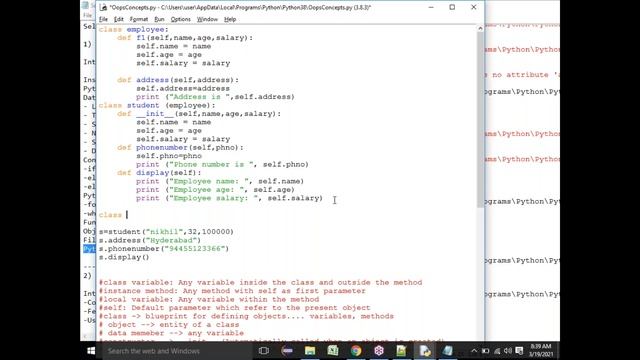Click 'def f1(self,name,age,salary):' line

(x=185, y=38)
